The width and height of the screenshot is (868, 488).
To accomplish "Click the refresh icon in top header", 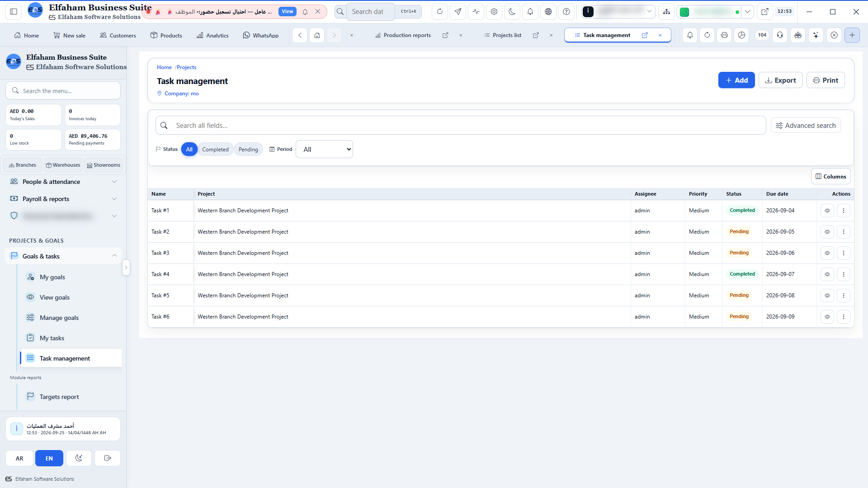I will (x=439, y=12).
